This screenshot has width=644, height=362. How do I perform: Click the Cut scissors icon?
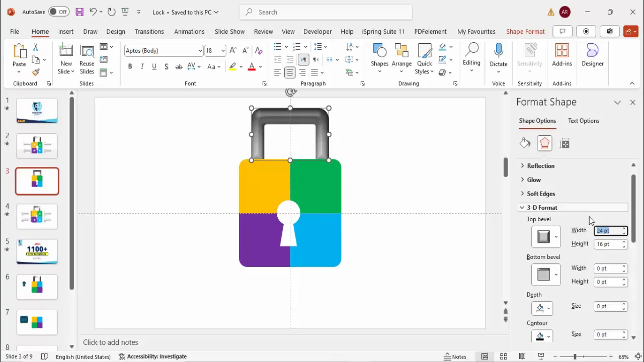point(35,47)
